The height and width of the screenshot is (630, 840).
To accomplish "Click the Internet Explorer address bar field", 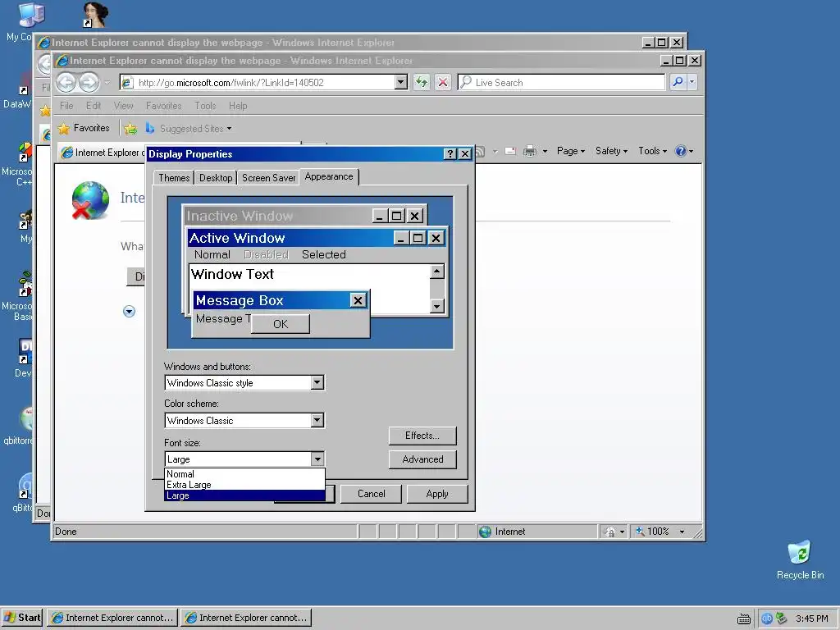I will tap(257, 82).
